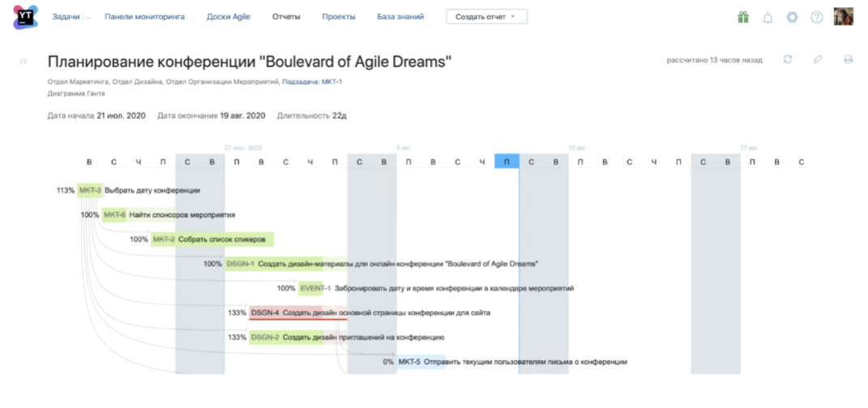Recalculate the report with refresh icon
This screenshot has height=408, width=868.
[788, 59]
